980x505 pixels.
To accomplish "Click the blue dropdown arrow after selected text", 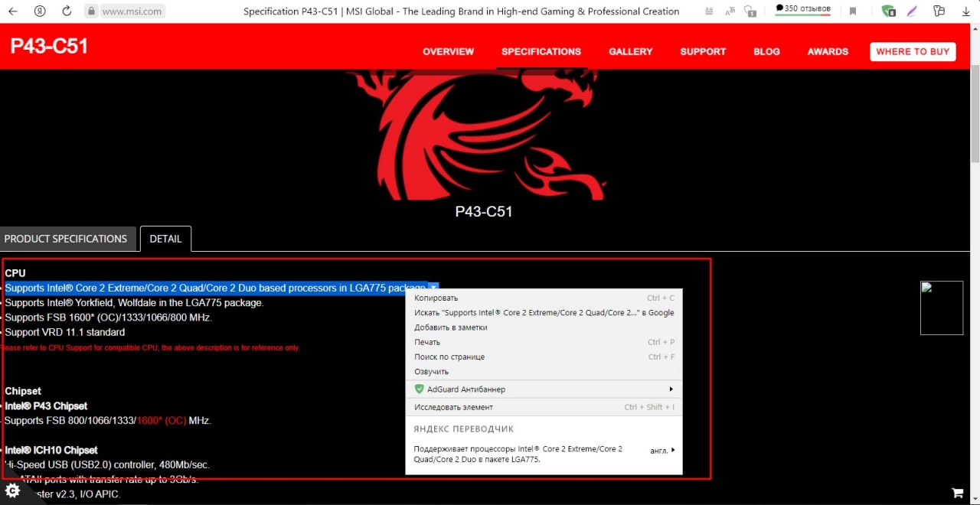I will pyautogui.click(x=433, y=288).
